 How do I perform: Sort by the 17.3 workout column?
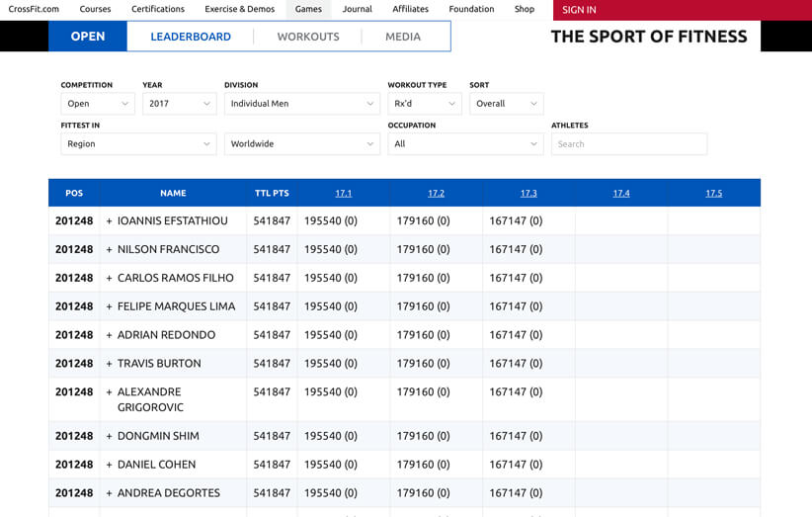coord(528,193)
